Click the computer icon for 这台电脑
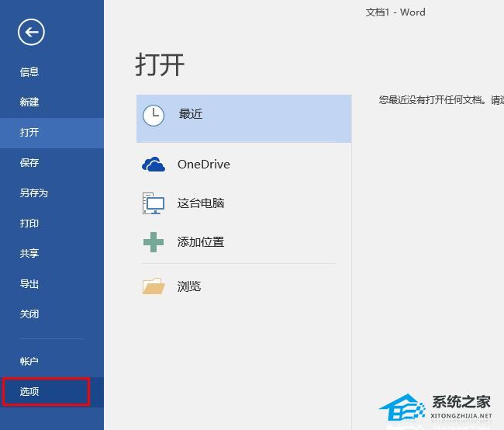Screen dimensions: 504x430 (x=154, y=203)
